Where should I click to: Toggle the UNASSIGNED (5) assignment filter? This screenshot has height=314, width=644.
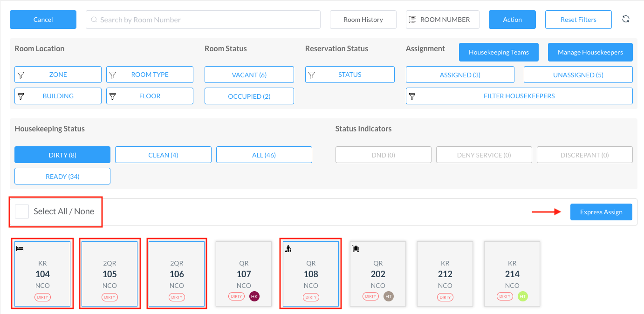click(578, 75)
